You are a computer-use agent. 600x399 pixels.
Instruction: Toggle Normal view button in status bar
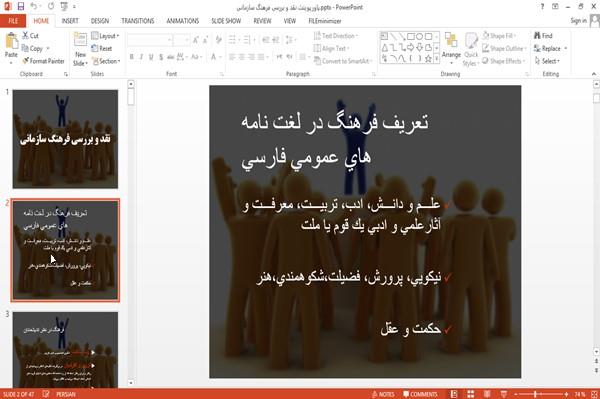454,394
